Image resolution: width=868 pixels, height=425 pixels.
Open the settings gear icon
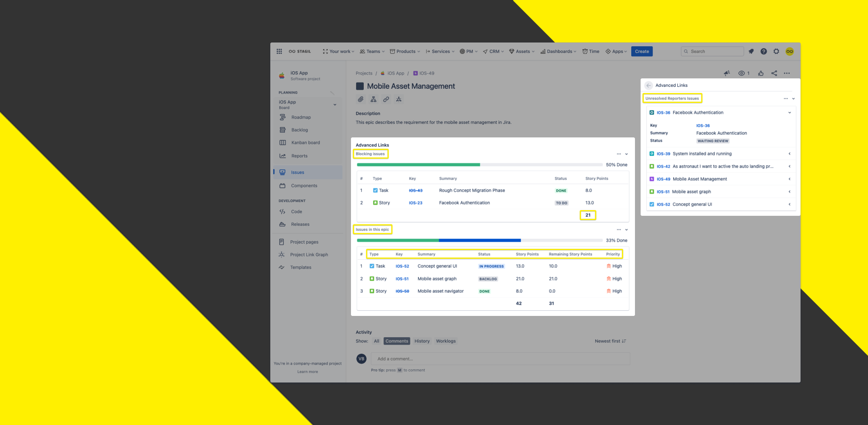coord(776,51)
